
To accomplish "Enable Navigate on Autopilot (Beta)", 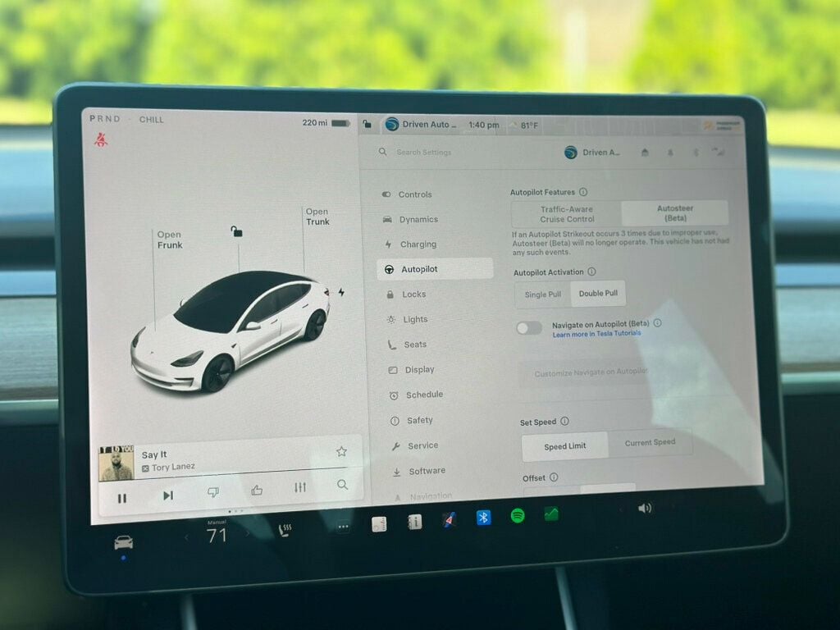I will click(x=529, y=328).
